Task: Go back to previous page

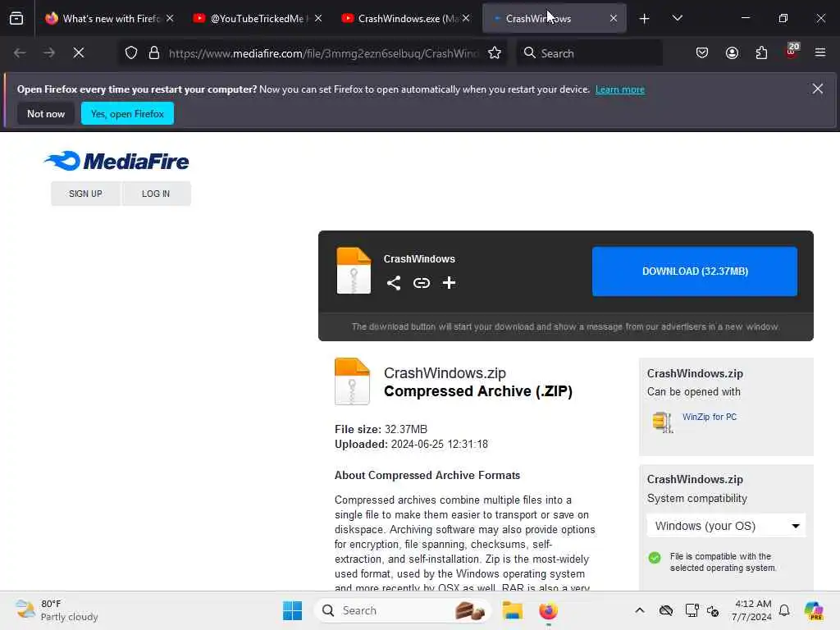Action: click(20, 53)
